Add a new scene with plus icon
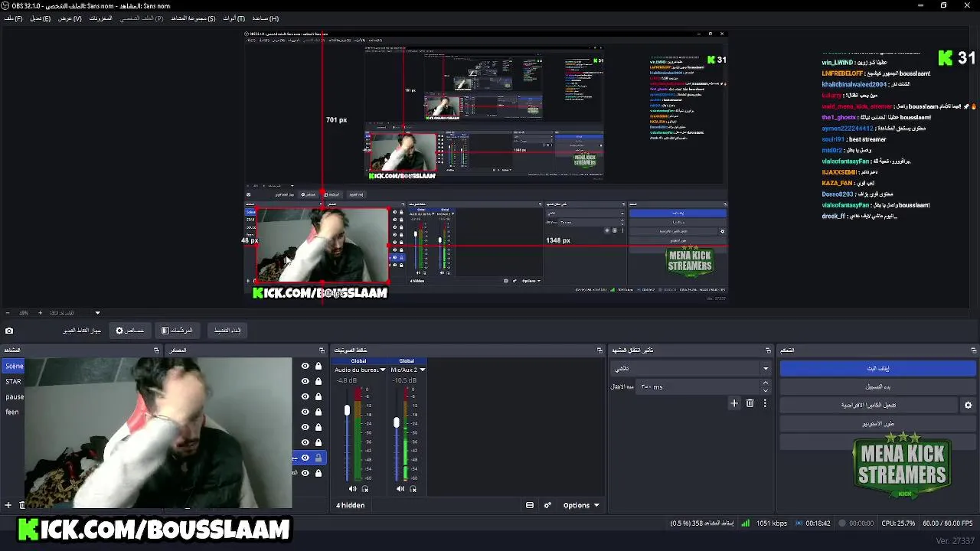This screenshot has width=980, height=551. (x=8, y=505)
